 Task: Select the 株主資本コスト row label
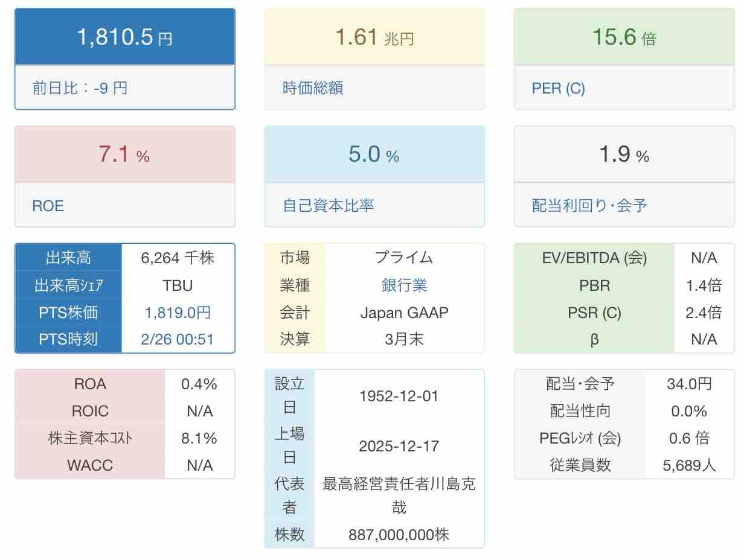point(90,438)
